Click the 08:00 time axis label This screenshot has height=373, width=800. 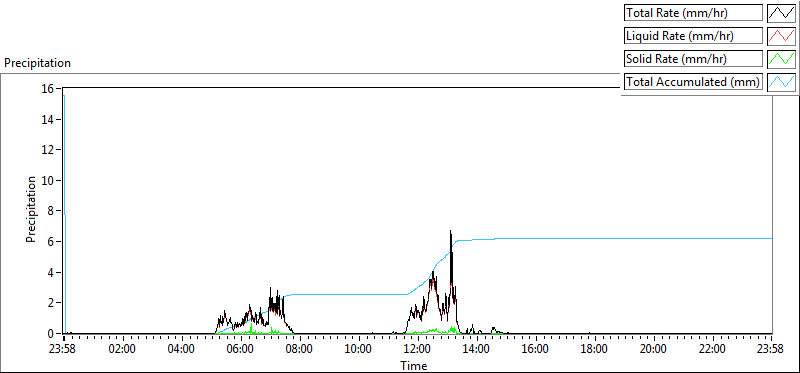(x=299, y=350)
